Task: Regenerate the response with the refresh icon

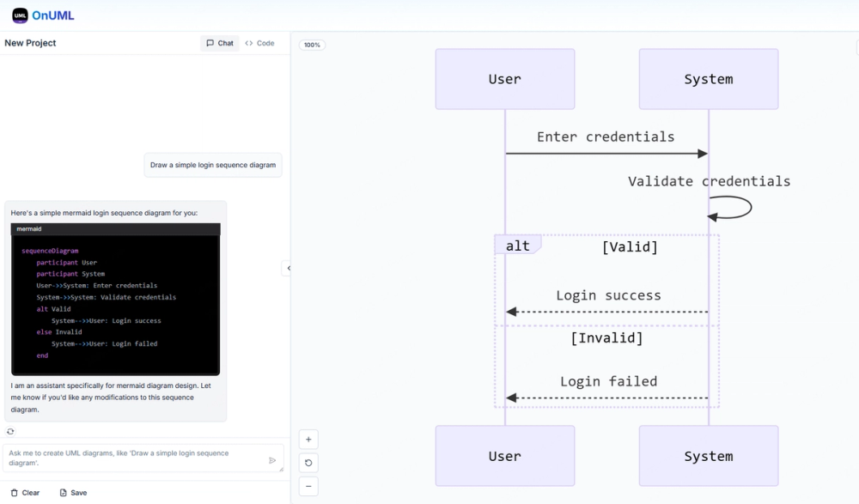Action: [x=9, y=431]
